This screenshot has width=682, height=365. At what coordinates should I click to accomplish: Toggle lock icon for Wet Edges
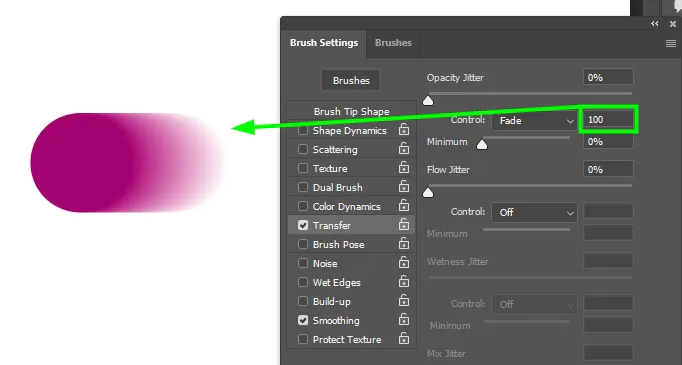(x=404, y=281)
